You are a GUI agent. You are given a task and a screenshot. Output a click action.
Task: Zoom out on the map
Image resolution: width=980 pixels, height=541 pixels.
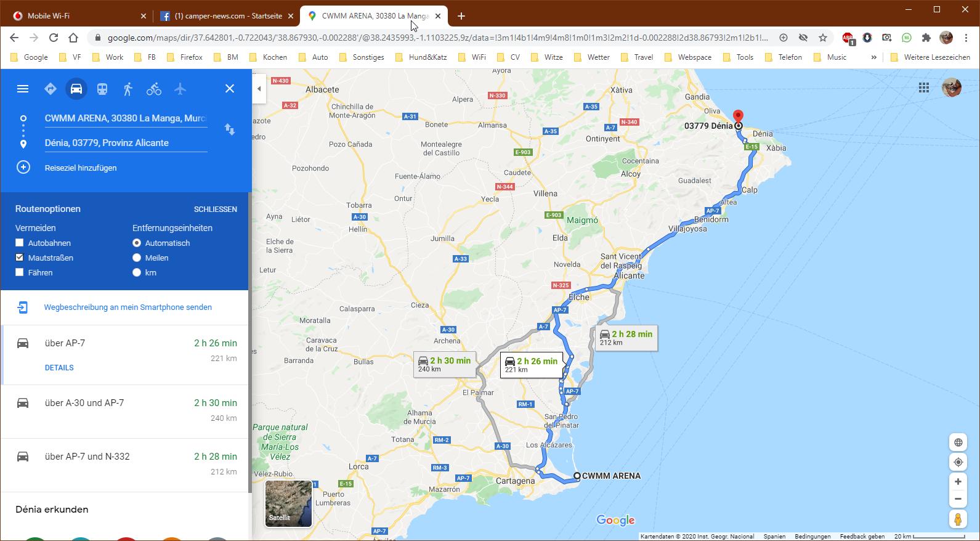click(958, 499)
